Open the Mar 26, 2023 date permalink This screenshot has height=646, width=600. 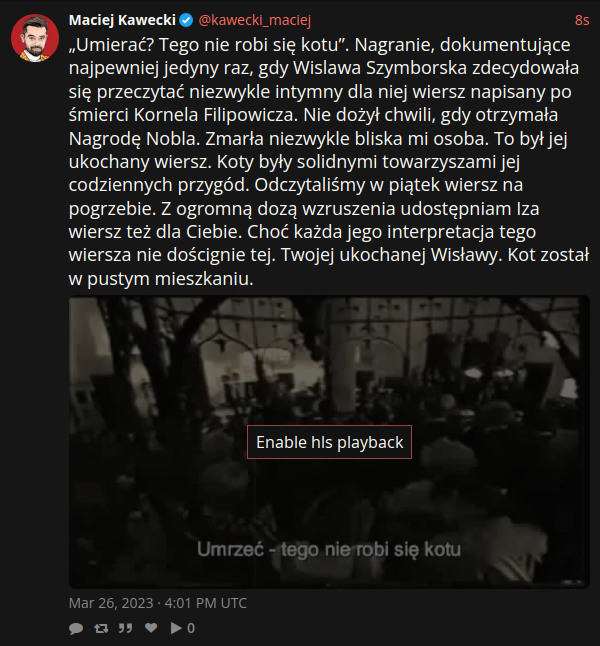(158, 603)
